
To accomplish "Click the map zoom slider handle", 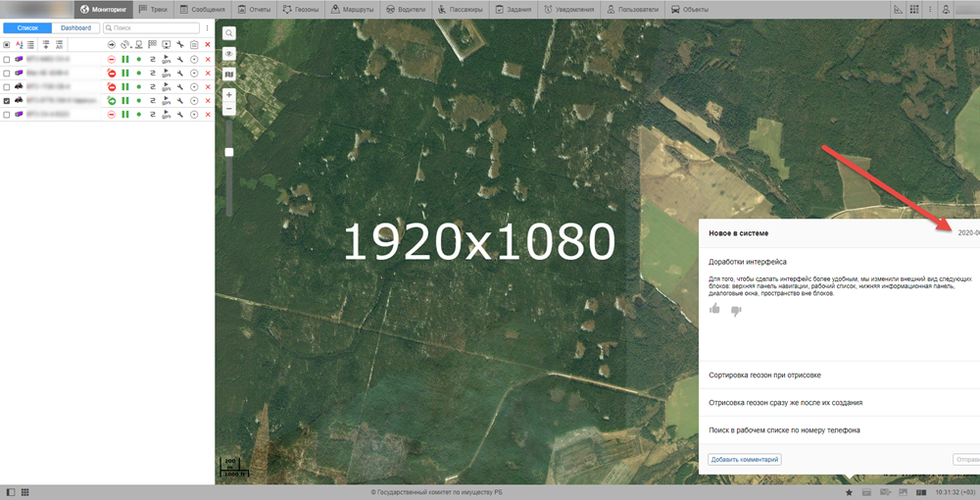I will (229, 152).
